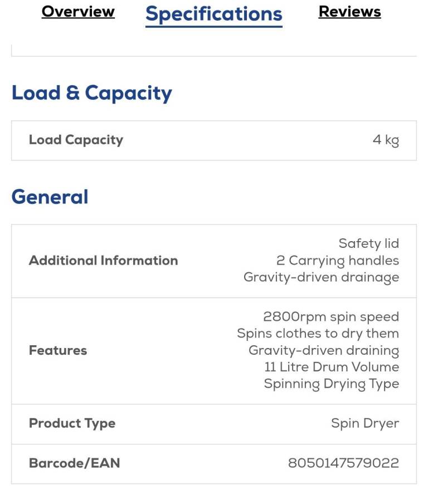
Task: Click the Spinning Drying Type text
Action: pyautogui.click(x=331, y=384)
